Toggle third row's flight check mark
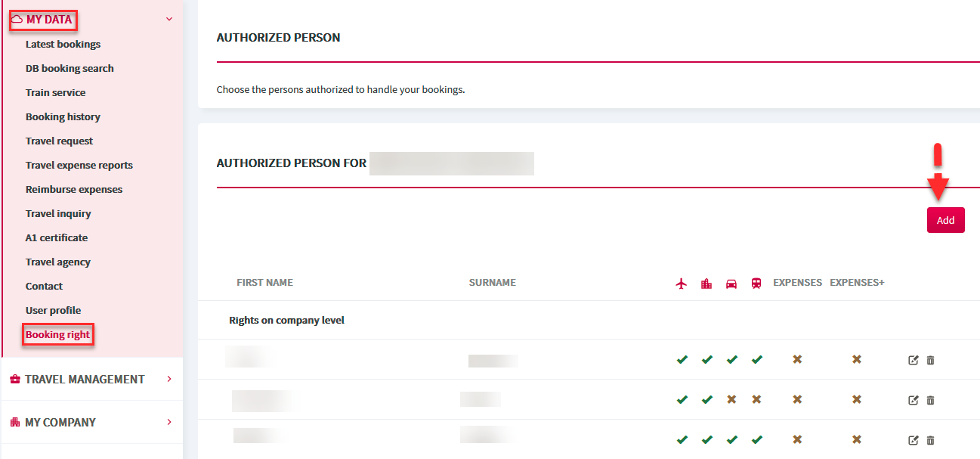The image size is (980, 459). pyautogui.click(x=682, y=439)
